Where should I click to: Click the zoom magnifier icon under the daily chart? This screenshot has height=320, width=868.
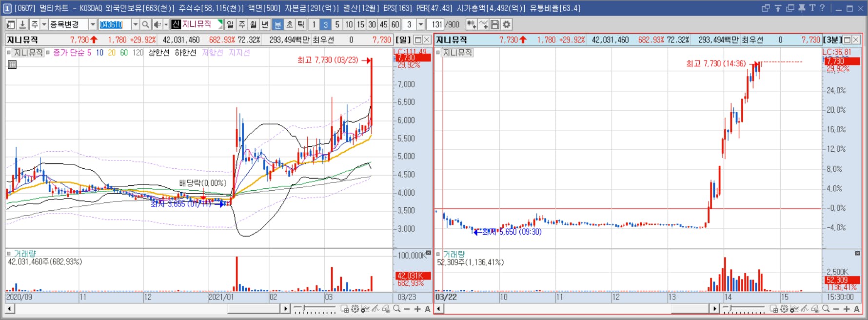[397, 309]
